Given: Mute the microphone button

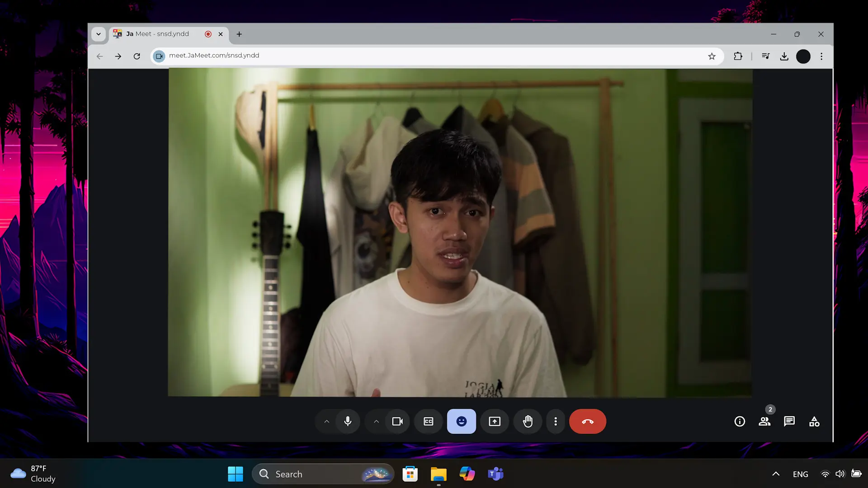Looking at the screenshot, I should point(348,421).
